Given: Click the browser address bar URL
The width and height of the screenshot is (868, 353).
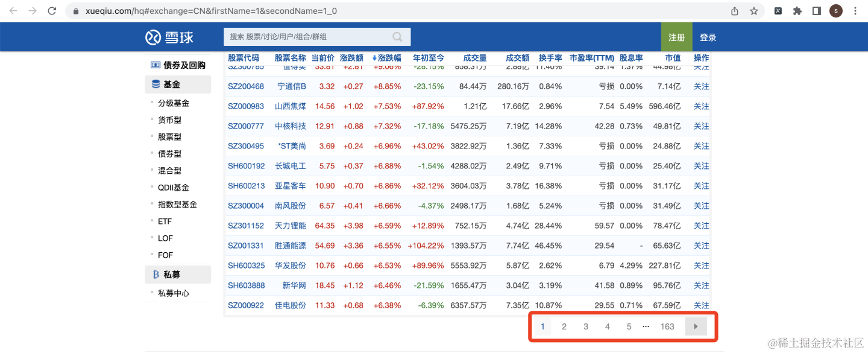Looking at the screenshot, I should (x=211, y=11).
